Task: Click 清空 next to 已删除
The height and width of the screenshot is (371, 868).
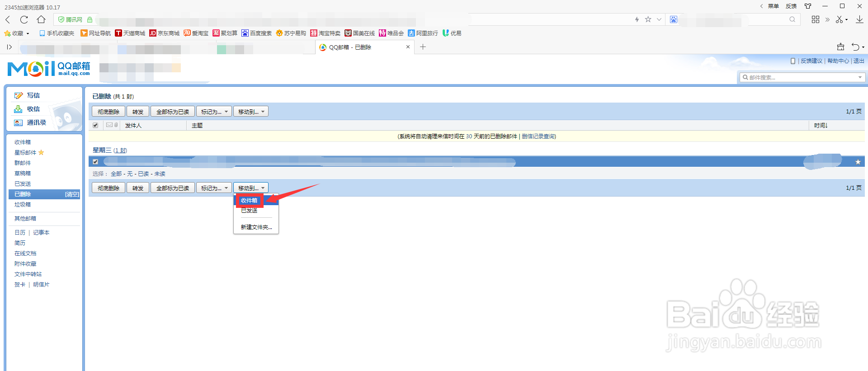Action: pyautogui.click(x=72, y=194)
